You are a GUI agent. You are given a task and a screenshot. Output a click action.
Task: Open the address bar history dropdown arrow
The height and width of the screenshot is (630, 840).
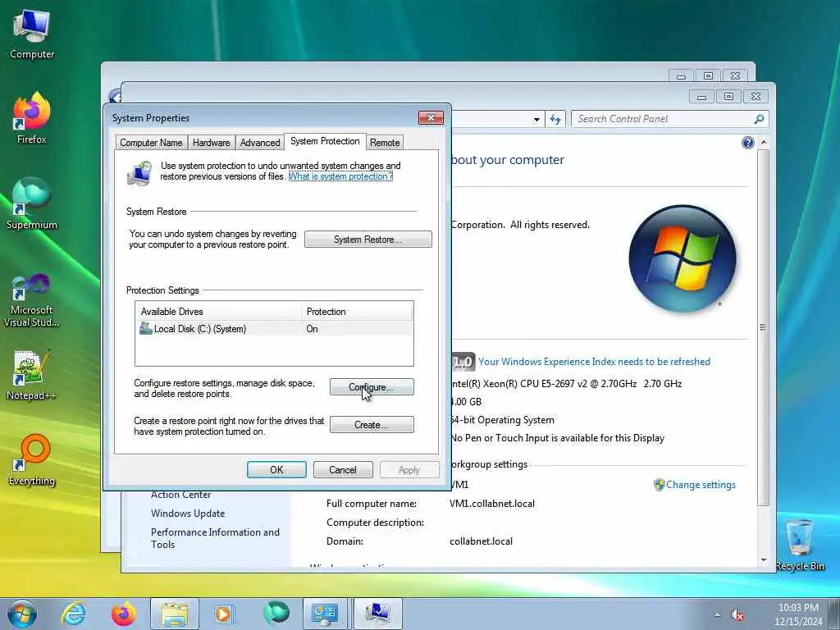point(536,120)
